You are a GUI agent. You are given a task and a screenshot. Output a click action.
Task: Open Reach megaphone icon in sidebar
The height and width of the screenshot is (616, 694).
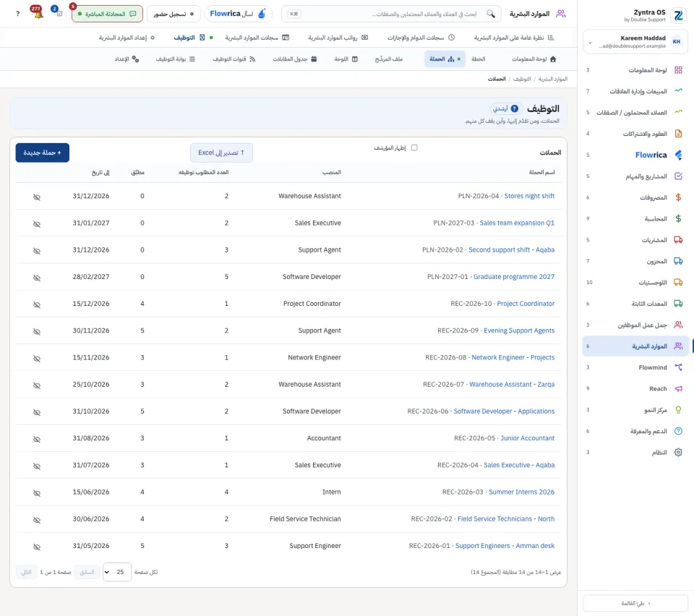tap(678, 388)
